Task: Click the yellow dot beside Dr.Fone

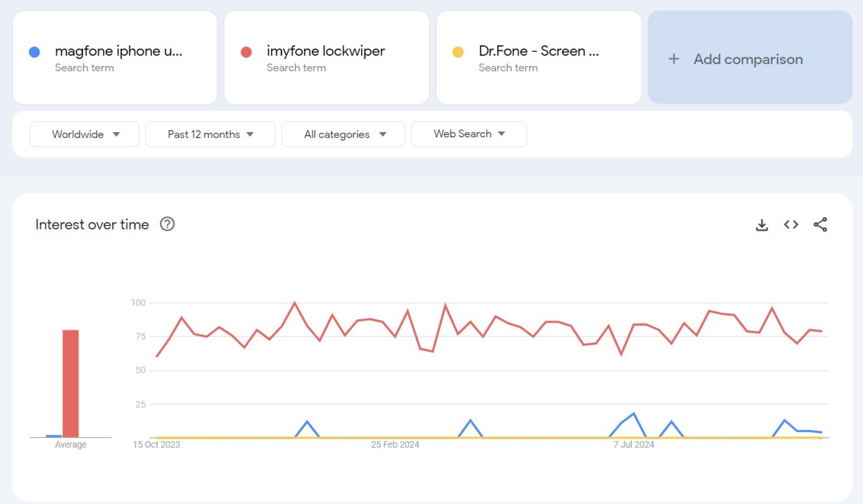Action: [458, 52]
